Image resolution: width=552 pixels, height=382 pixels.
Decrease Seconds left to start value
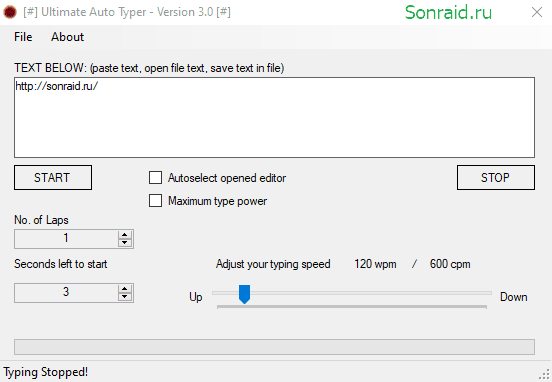coord(125,296)
